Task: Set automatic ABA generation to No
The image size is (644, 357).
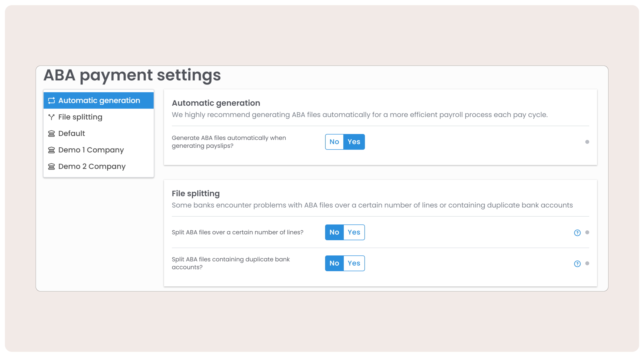Action: click(x=334, y=142)
